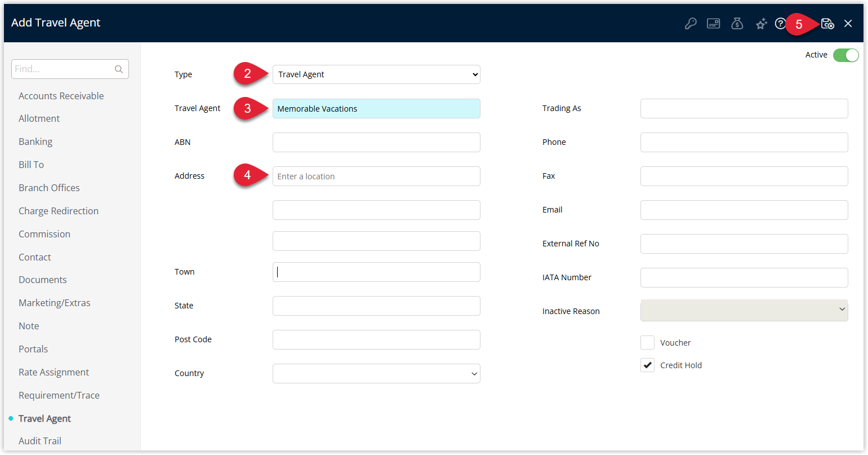Image resolution: width=868 pixels, height=455 pixels.
Task: Open Allotment in sidebar
Action: coord(39,118)
